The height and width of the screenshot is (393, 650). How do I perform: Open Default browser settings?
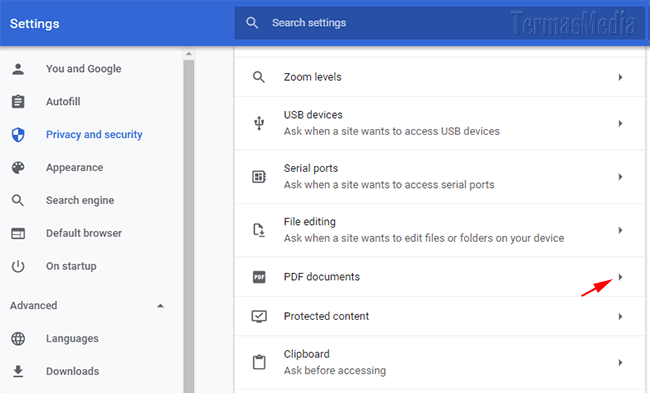point(84,233)
